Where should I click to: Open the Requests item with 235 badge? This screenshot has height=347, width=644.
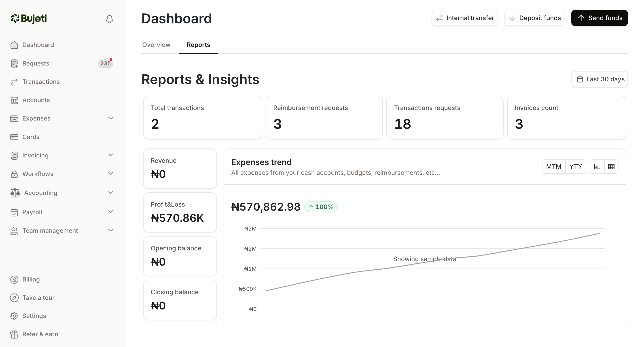coord(36,63)
